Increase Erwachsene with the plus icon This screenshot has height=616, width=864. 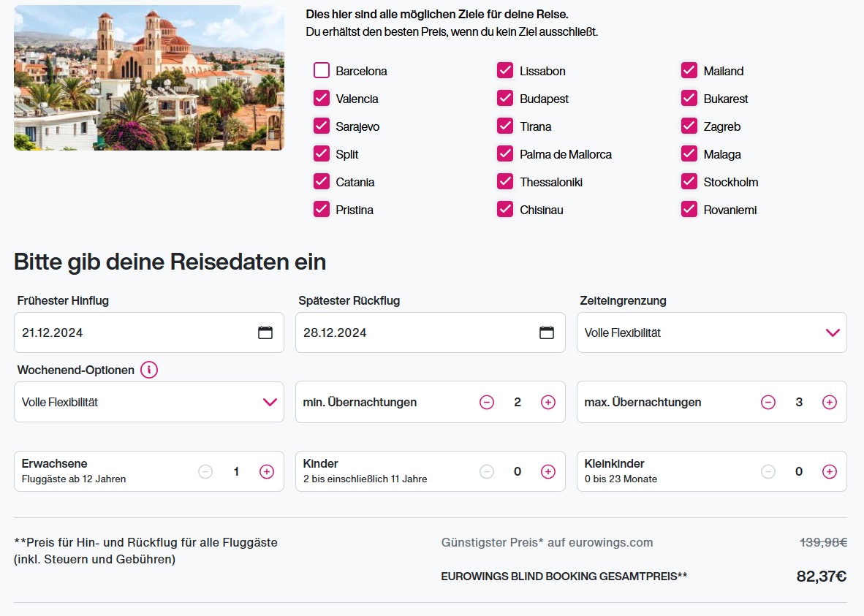tap(266, 471)
